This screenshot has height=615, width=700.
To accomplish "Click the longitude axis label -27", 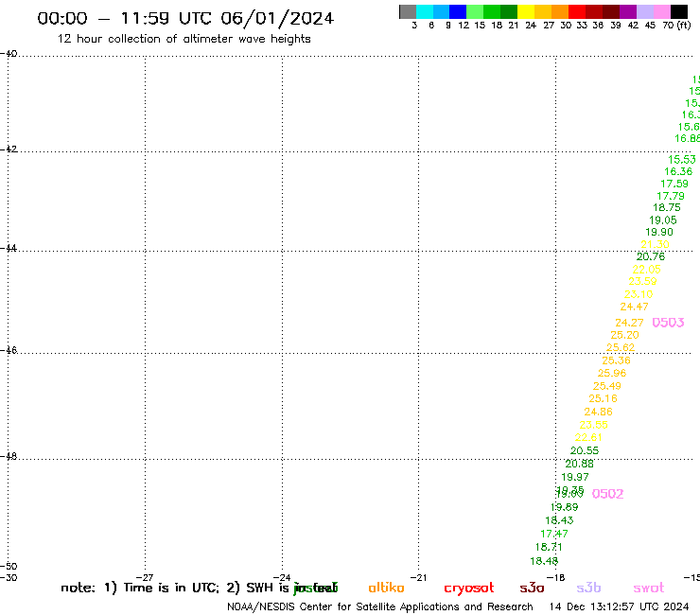I will (145, 577).
